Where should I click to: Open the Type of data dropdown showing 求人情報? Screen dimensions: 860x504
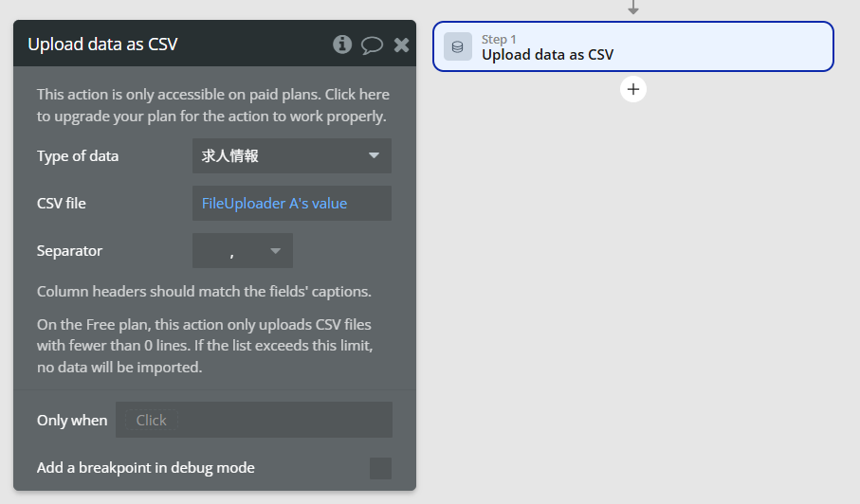292,156
